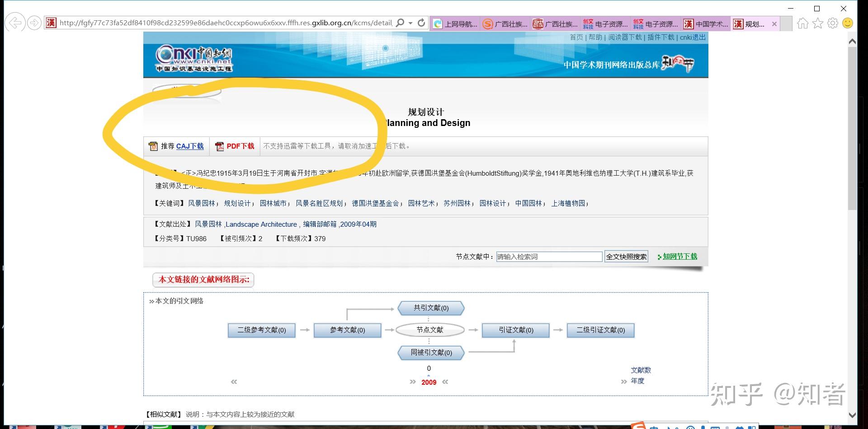Viewport: 868px width, 429px height.
Task: Open the 阅读器下载 link
Action: [x=625, y=37]
